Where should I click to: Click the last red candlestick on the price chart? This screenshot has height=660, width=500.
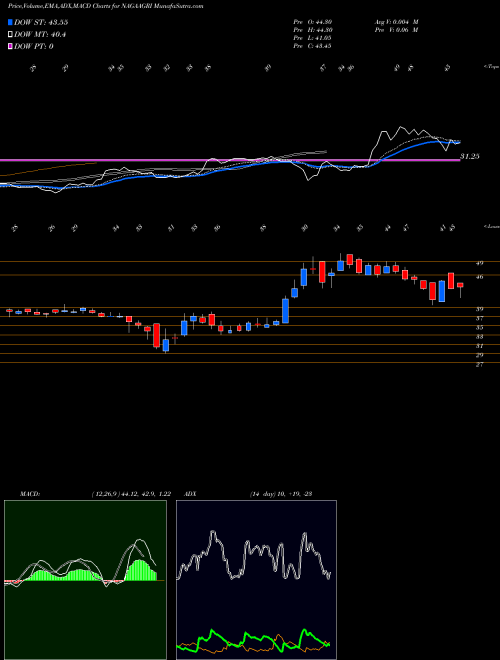click(460, 285)
